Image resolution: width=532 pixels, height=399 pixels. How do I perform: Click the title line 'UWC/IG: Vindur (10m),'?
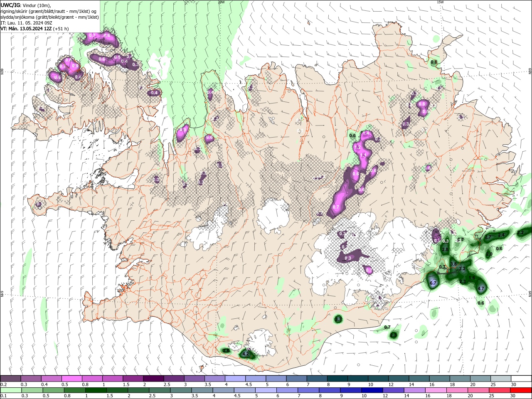click(25, 5)
